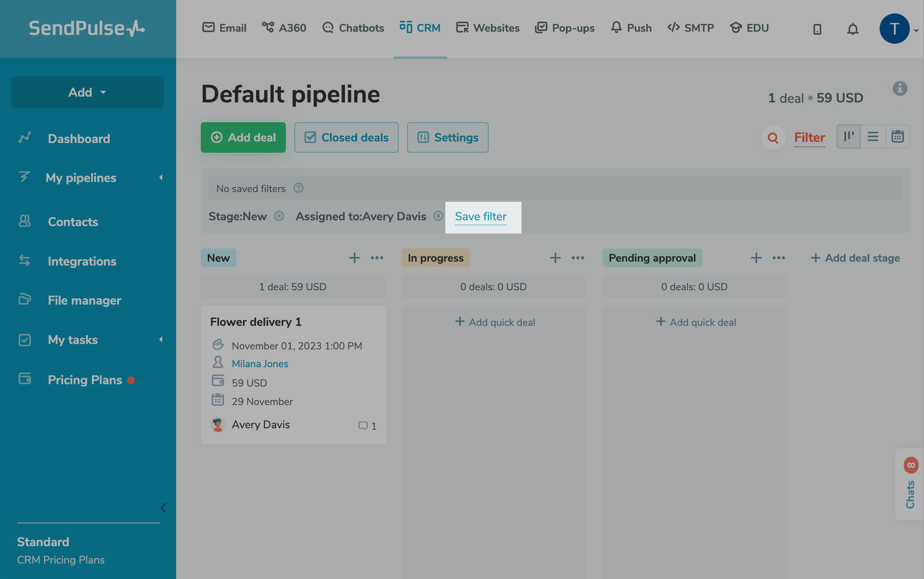Screen dimensions: 924x579
Task: Switch to list view
Action: (x=873, y=136)
